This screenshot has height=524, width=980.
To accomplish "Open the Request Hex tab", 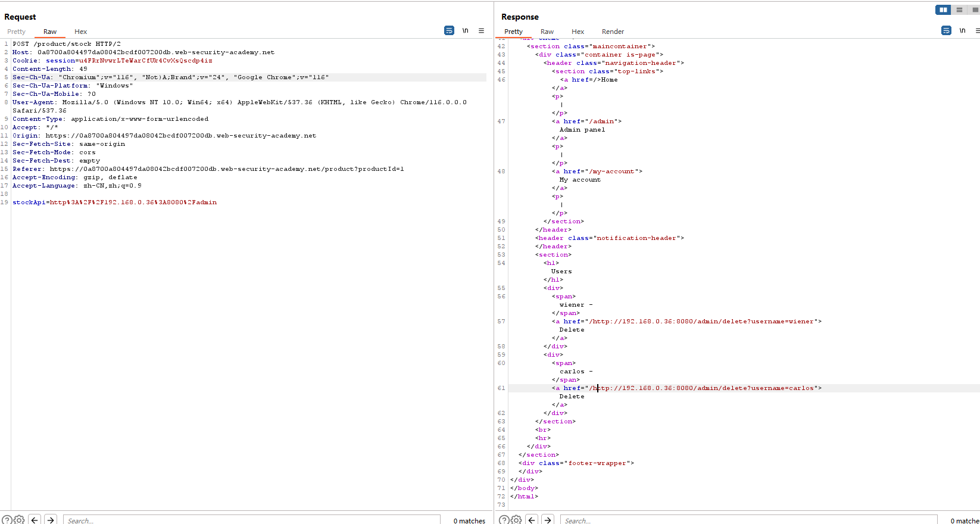I will (81, 32).
